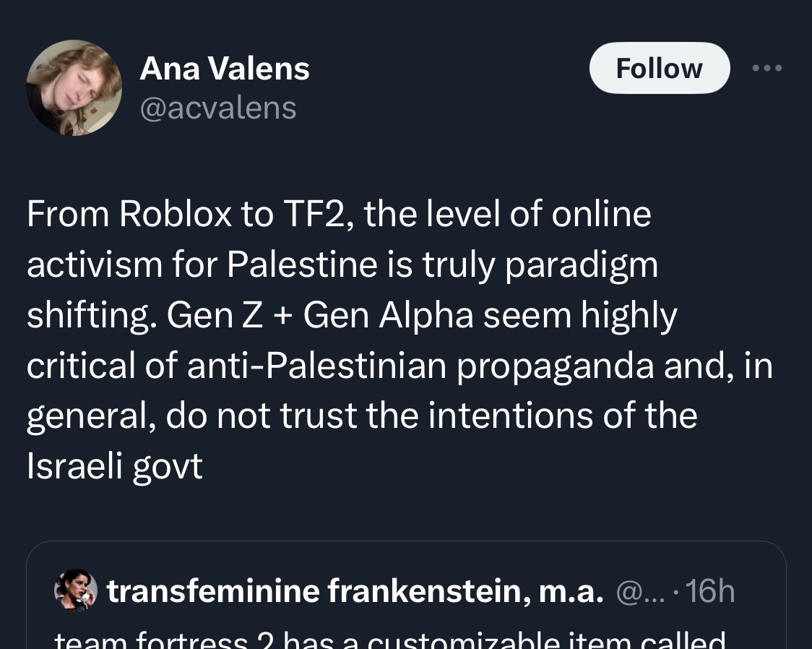Click the phrase Gen Alpha in the tweet

click(389, 315)
